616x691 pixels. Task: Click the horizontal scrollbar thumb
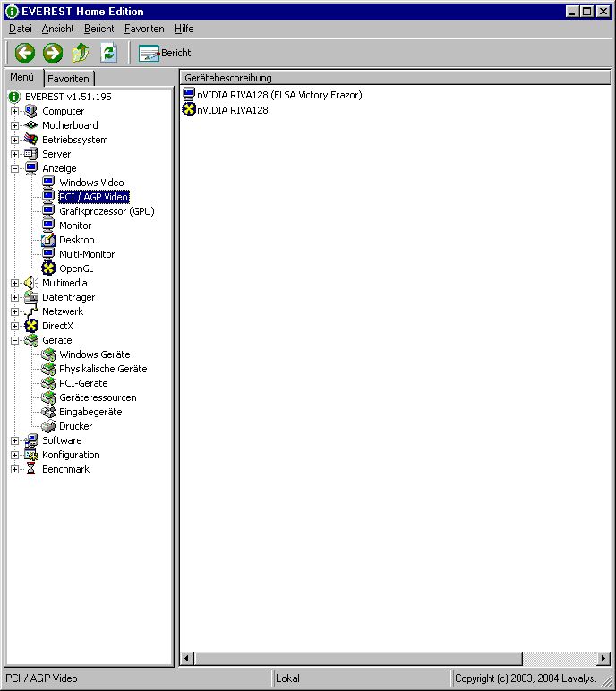(357, 659)
